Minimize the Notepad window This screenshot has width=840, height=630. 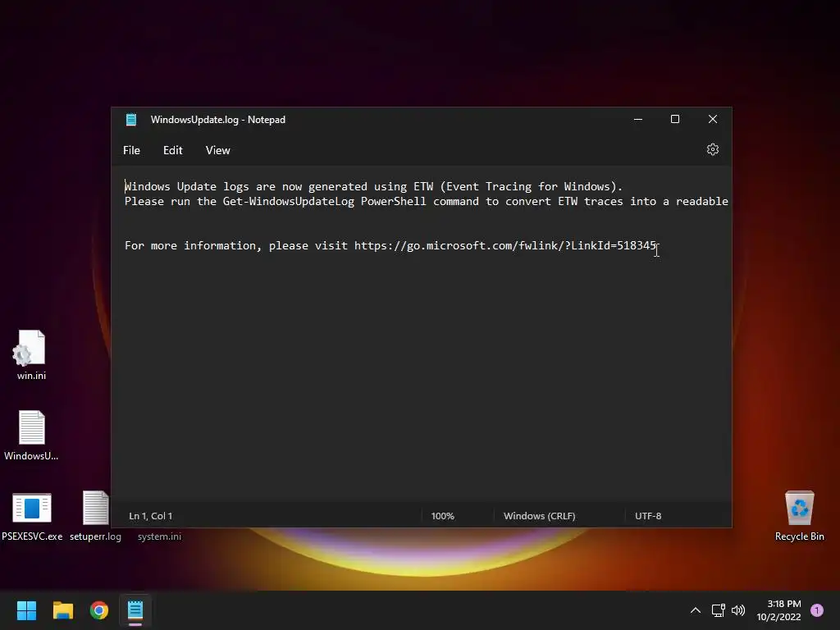[x=638, y=119]
